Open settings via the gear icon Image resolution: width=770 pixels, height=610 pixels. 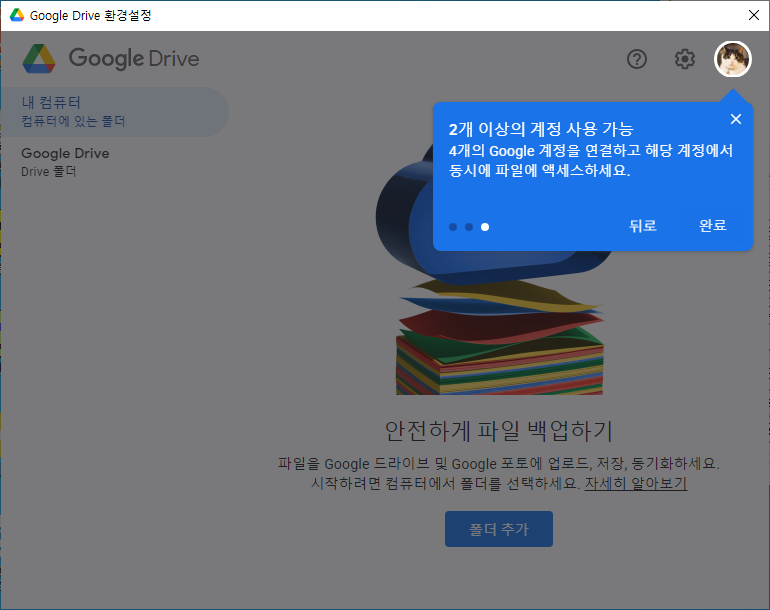685,59
